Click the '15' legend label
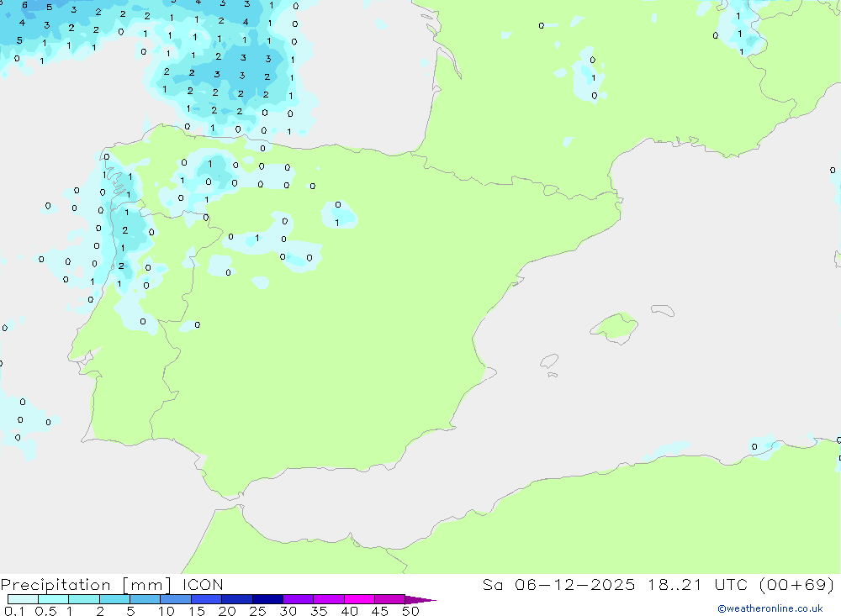841x616 pixels. 197,611
